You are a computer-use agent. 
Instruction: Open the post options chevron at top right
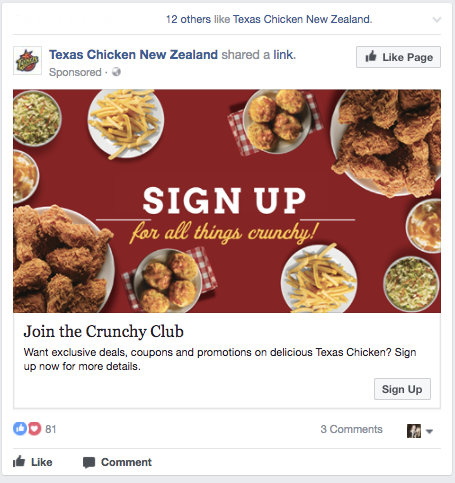point(436,20)
